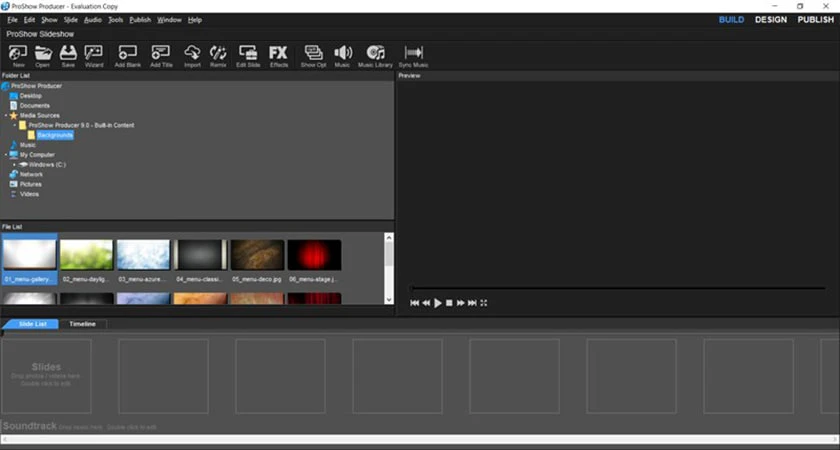This screenshot has width=840, height=450.
Task: Fast forward the preview
Action: (x=460, y=303)
